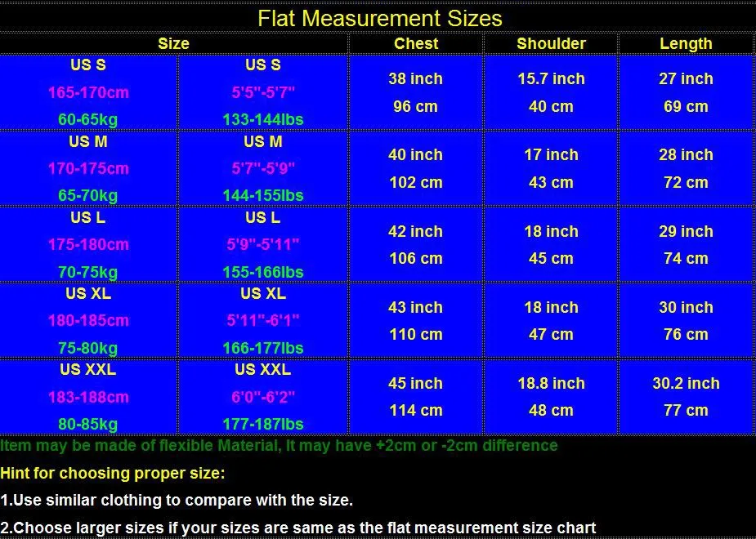Select the '48 cm' shoulder value
Screen dimensions: 756x539
[x=551, y=411]
